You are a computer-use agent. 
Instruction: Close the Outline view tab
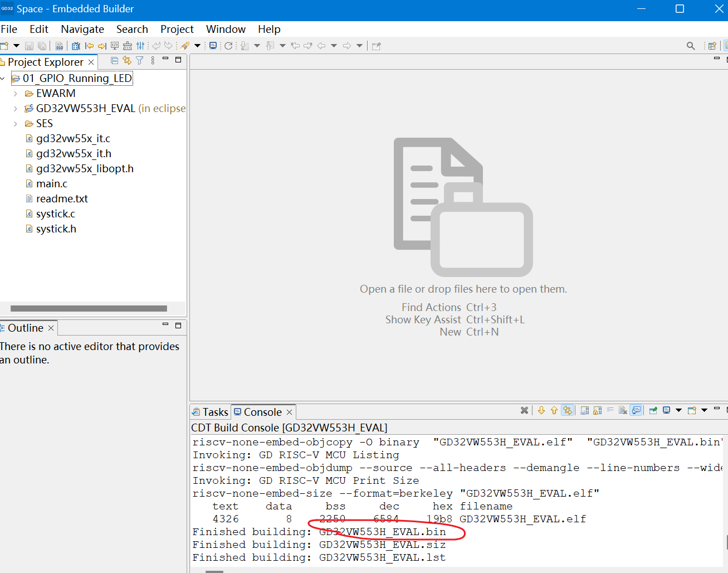51,328
